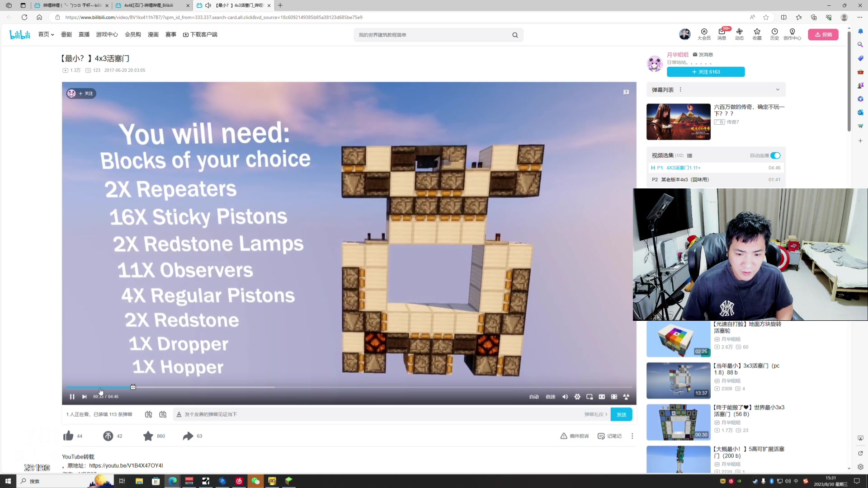Enable picture-in-picture mode icon

[x=590, y=397]
